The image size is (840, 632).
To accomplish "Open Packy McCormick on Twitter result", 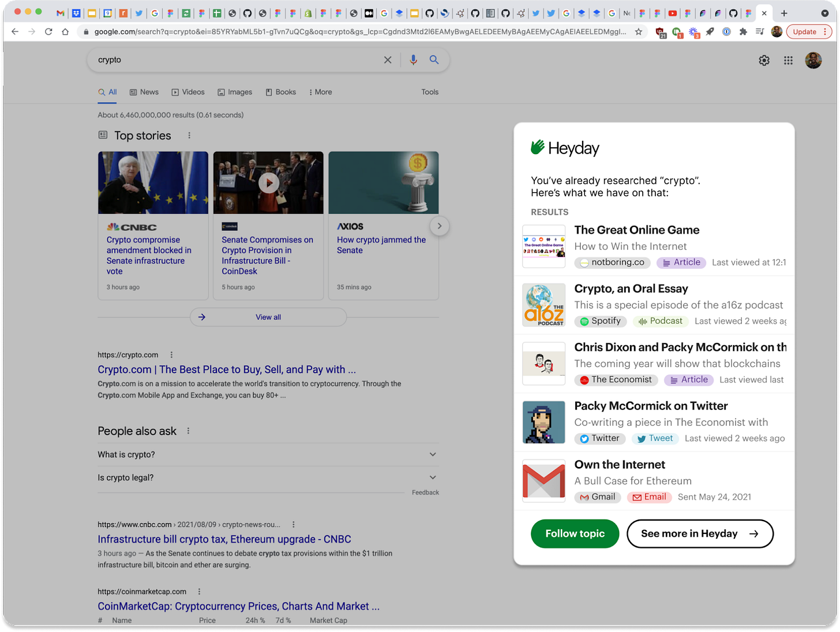I will click(654, 422).
